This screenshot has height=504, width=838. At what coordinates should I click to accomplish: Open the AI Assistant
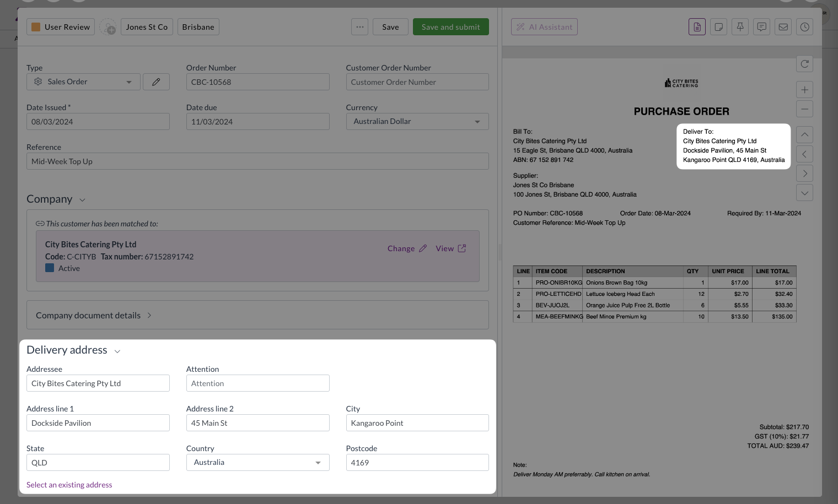(x=544, y=27)
